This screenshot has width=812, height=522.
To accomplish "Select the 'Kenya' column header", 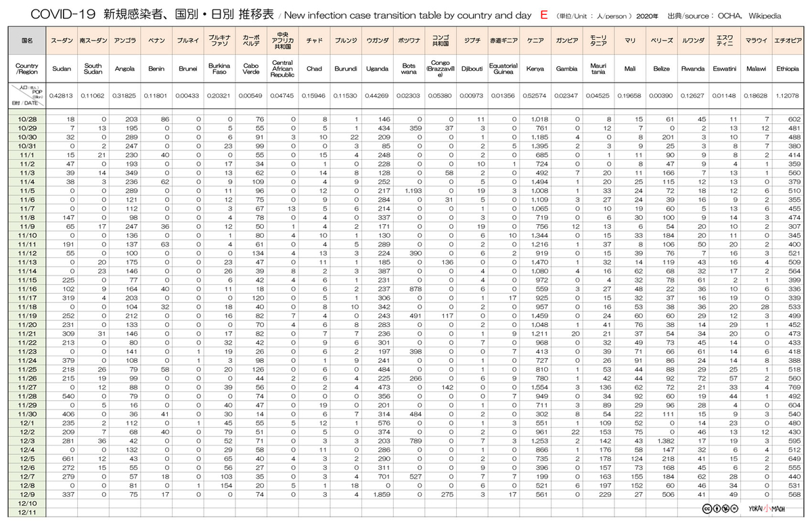I will (535, 69).
